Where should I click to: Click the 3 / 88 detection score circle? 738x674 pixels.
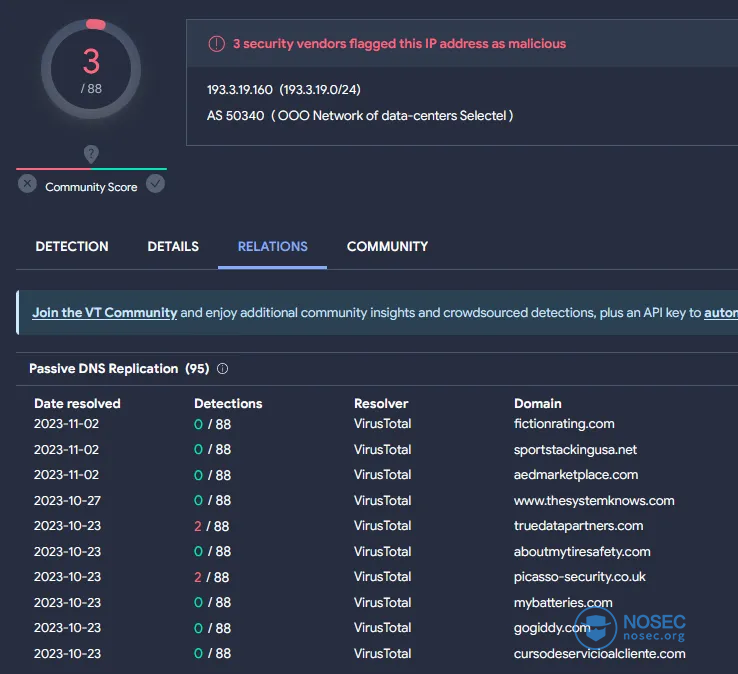[91, 69]
